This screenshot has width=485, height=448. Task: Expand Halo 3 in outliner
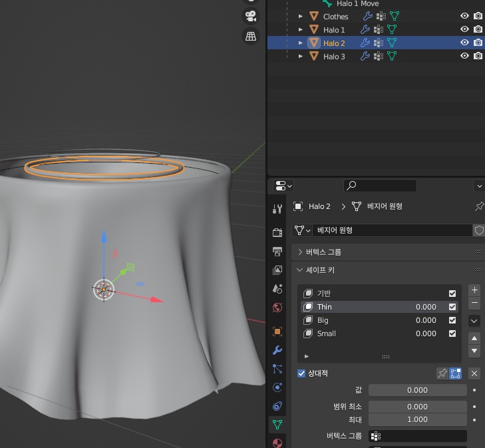300,56
